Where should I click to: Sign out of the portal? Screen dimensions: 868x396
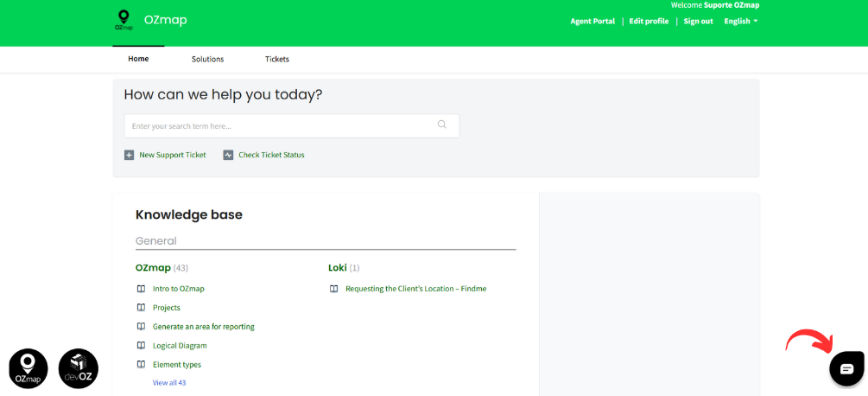point(698,21)
